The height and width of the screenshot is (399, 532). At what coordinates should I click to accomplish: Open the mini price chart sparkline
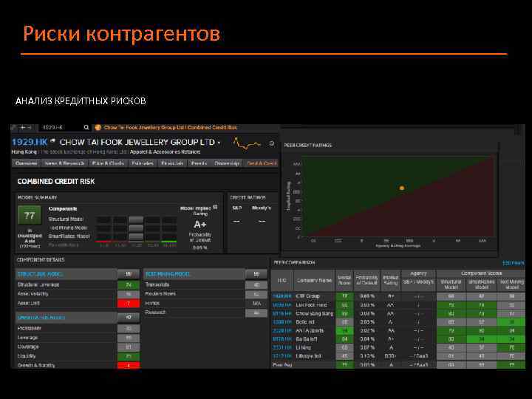[247, 143]
